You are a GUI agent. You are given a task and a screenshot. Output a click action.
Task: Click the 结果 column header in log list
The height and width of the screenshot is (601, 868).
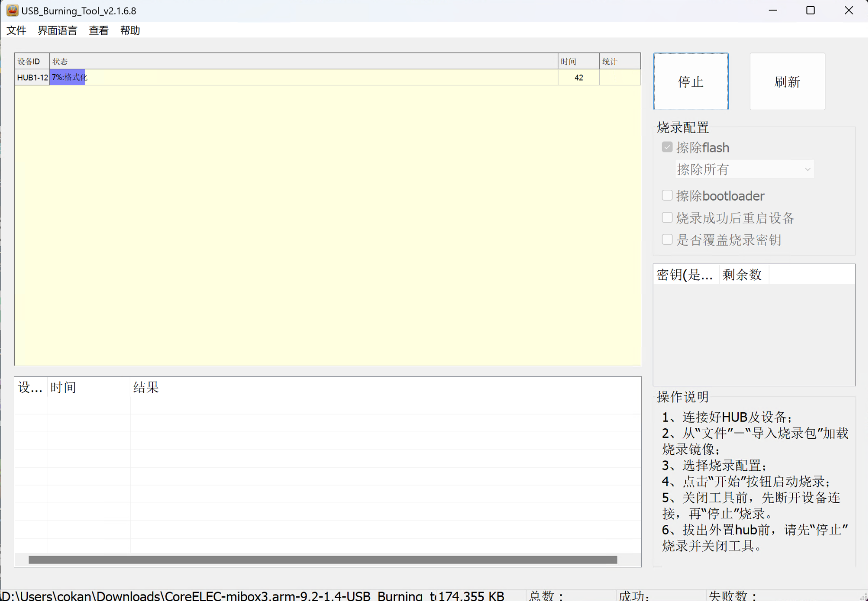(x=386, y=388)
